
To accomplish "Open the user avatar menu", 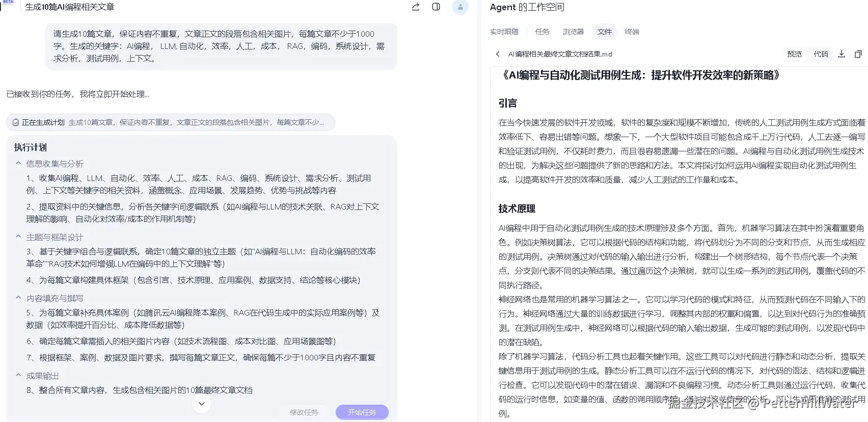I will click(x=460, y=7).
